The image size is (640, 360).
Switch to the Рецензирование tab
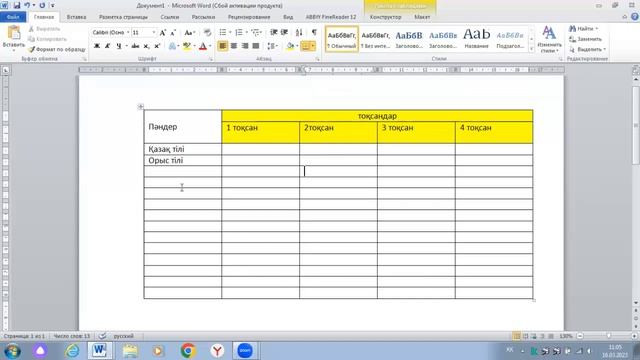(249, 17)
